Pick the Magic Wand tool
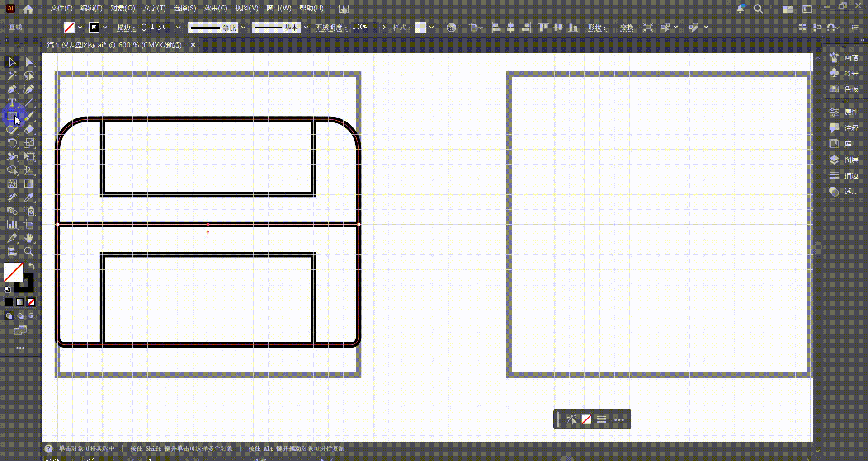 click(x=12, y=75)
